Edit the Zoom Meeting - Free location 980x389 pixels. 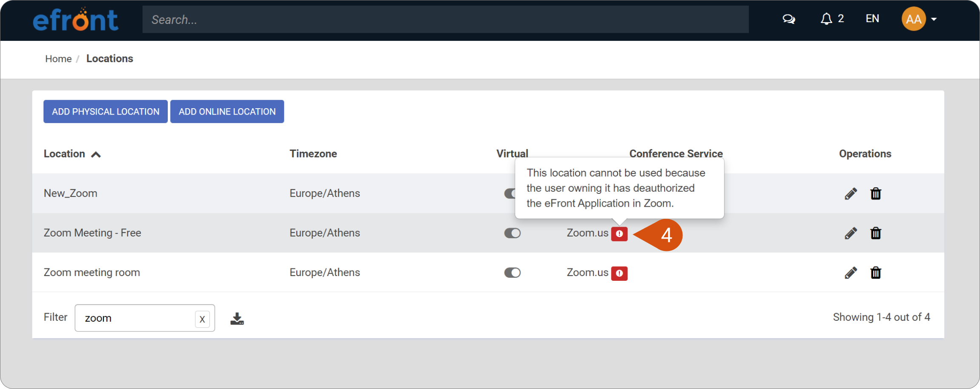pyautogui.click(x=851, y=233)
